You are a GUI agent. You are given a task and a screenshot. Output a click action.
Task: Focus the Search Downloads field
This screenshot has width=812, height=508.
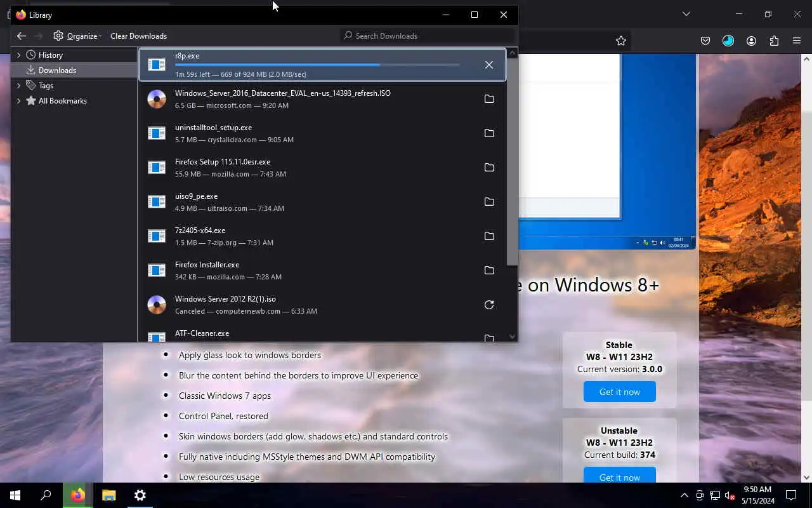pyautogui.click(x=428, y=36)
